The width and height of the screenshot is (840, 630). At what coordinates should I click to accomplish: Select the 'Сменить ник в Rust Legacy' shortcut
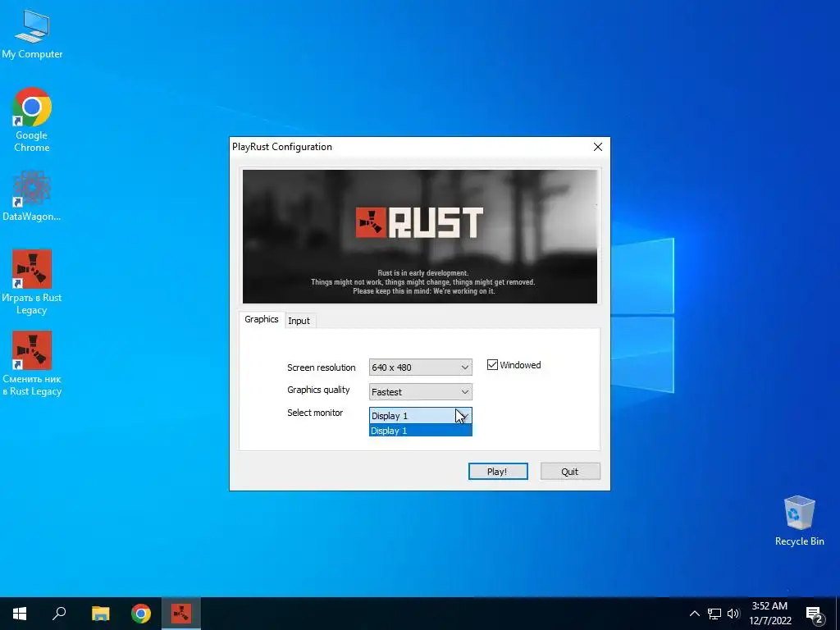pyautogui.click(x=32, y=363)
